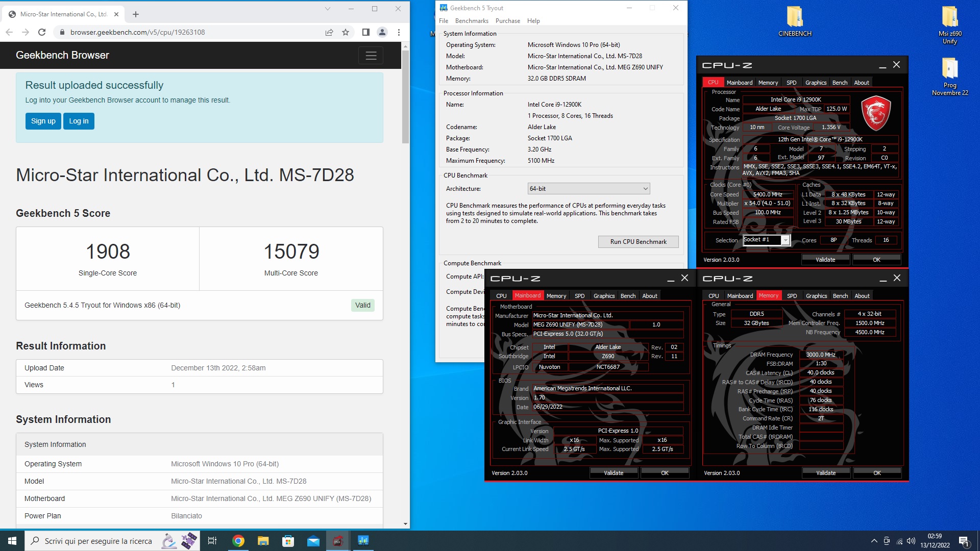Image resolution: width=980 pixels, height=551 pixels.
Task: Click the Log in button
Action: 79,121
